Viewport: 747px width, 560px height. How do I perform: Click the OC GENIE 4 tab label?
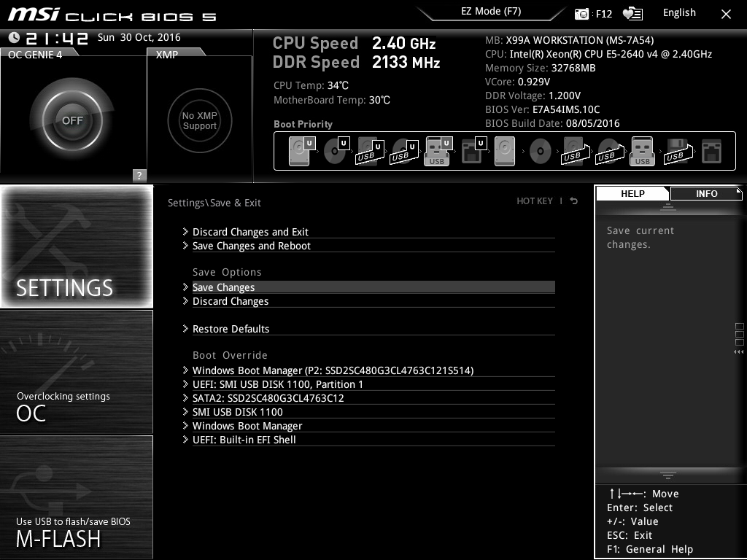(x=35, y=55)
